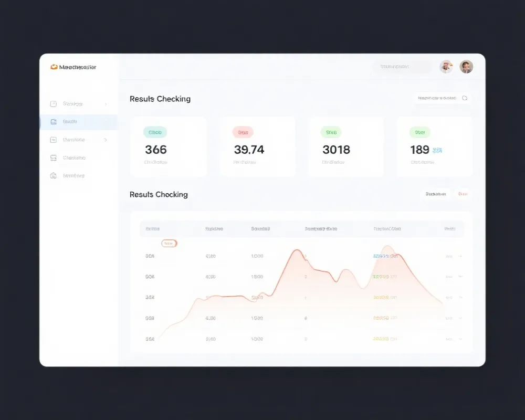Expand the third sidebar item chevron
The image size is (525, 420).
click(x=106, y=140)
